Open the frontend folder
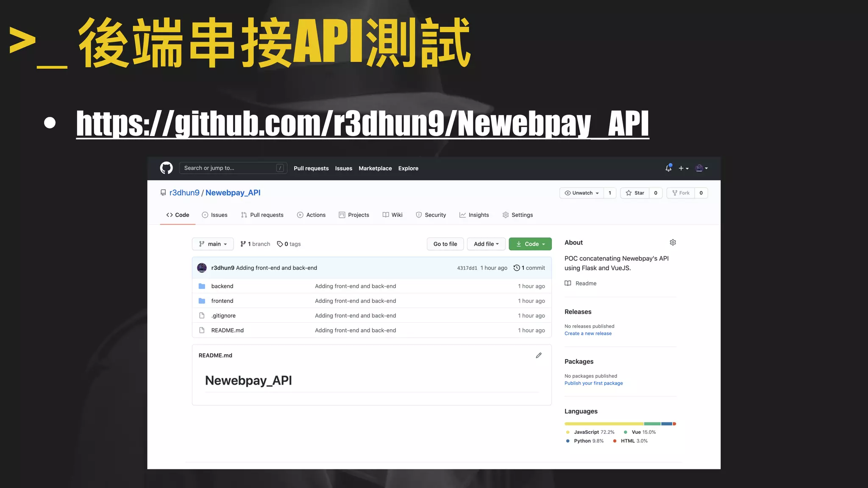This screenshot has height=488, width=868. click(x=222, y=301)
